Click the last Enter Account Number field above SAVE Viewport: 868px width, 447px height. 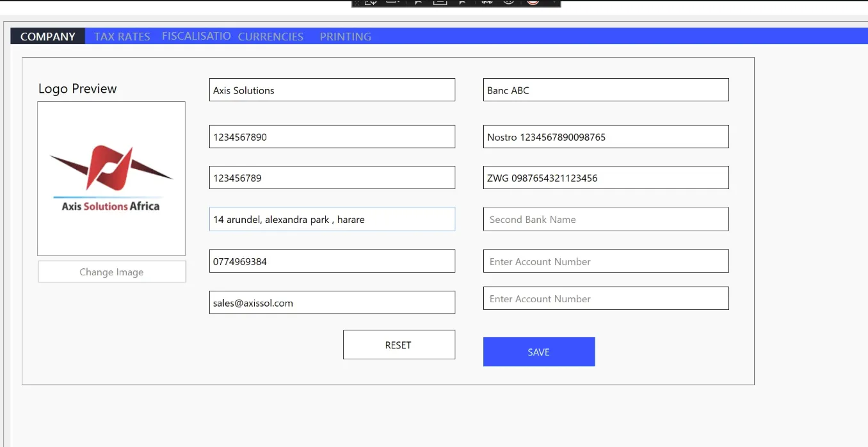pyautogui.click(x=606, y=298)
